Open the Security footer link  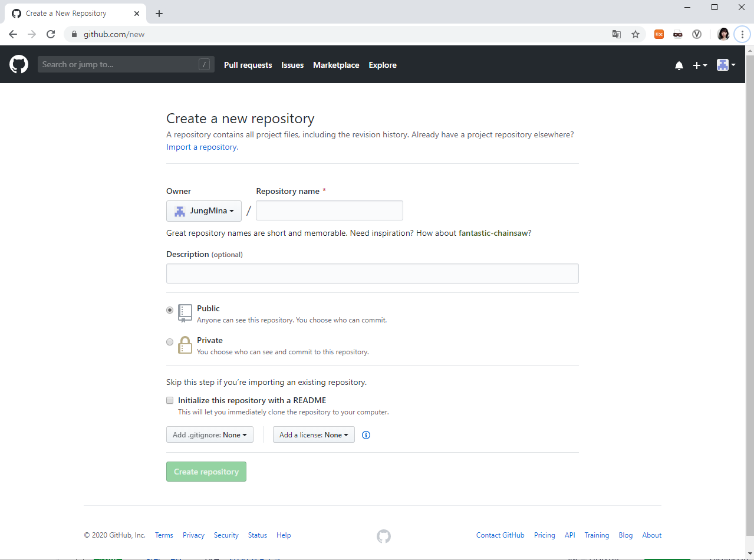[226, 535]
